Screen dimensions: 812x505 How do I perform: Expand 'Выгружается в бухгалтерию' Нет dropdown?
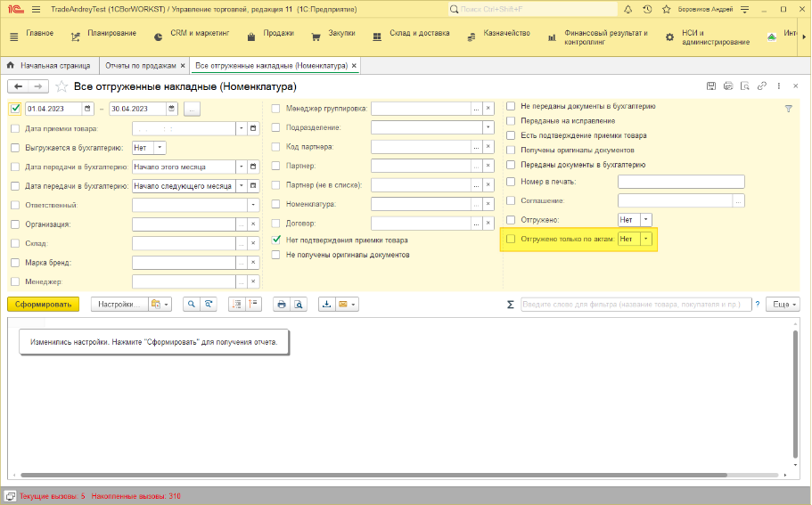click(x=160, y=147)
